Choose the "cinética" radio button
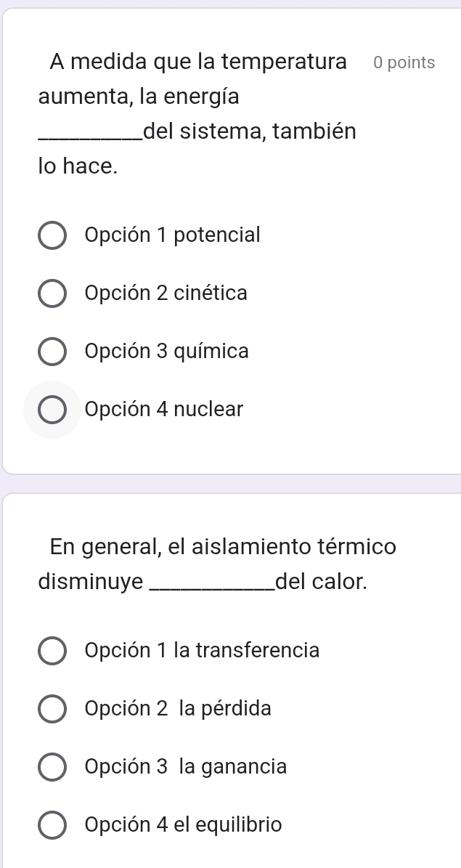461x868 pixels. pyautogui.click(x=52, y=294)
